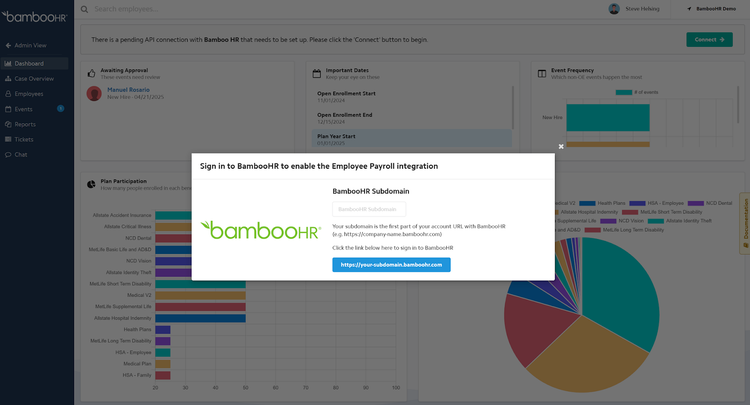Toggle the MetLife Long Term Disability legend swatch

(593, 230)
